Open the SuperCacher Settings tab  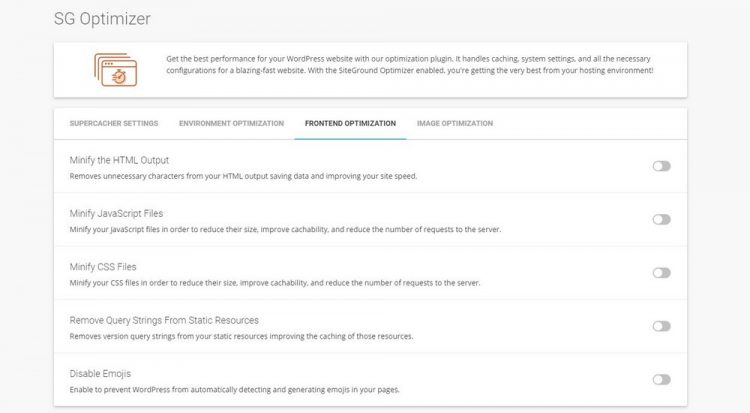[114, 124]
